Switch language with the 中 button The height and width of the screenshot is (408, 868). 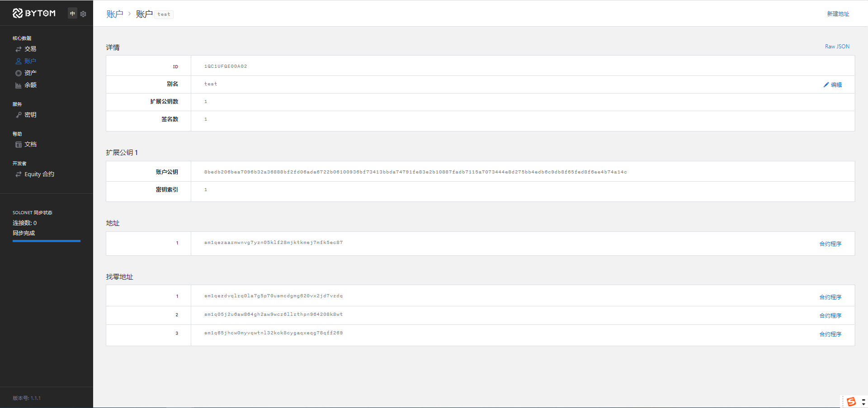click(x=72, y=14)
